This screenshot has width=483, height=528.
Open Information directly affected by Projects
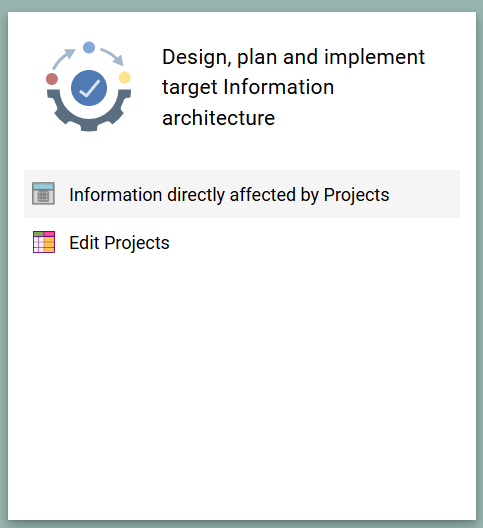coord(229,195)
